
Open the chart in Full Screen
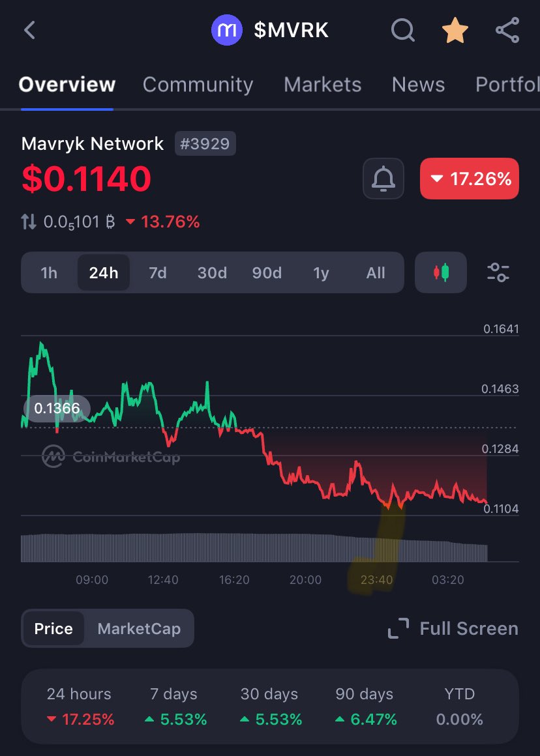pos(453,628)
